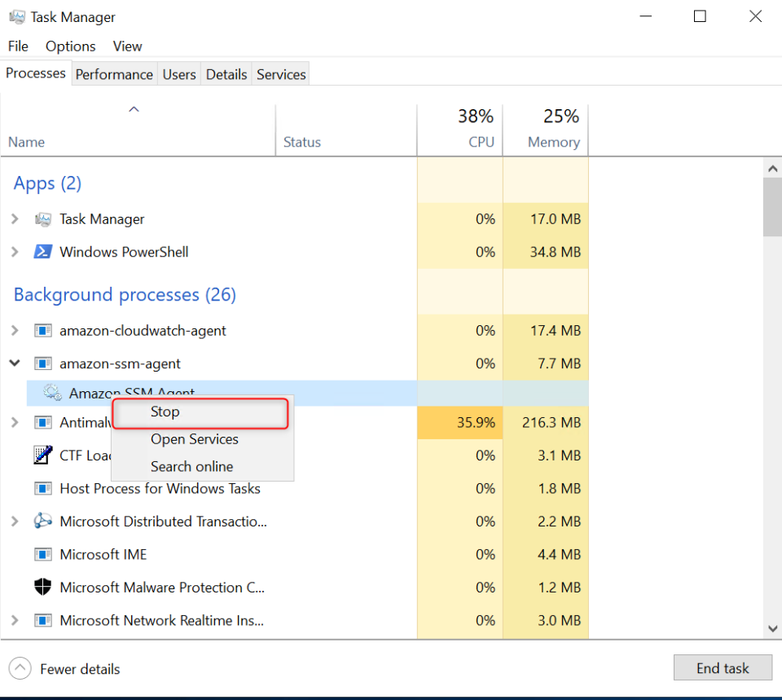This screenshot has height=700, width=782.
Task: Click the scrollbar down arrow
Action: [x=773, y=627]
